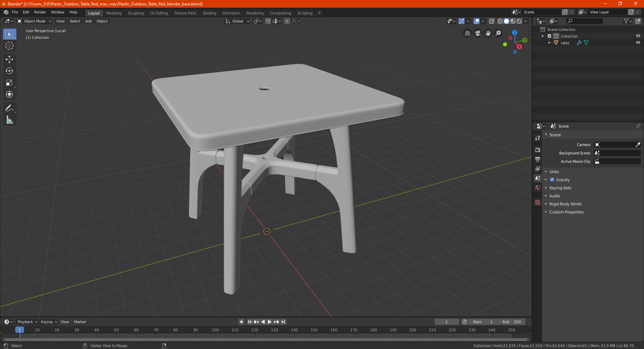Open the Render menu
This screenshot has width=644, height=349.
(x=40, y=12)
